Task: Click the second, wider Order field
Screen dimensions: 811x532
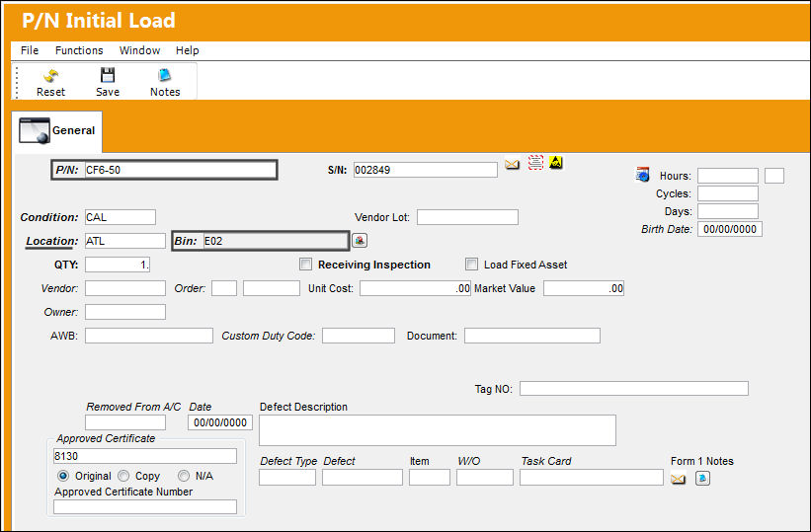Action: (x=272, y=288)
